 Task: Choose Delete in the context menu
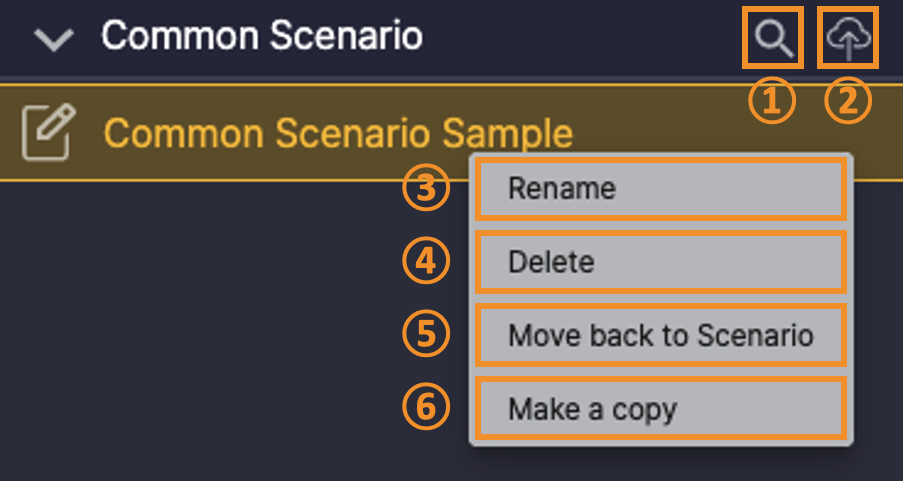tap(661, 262)
